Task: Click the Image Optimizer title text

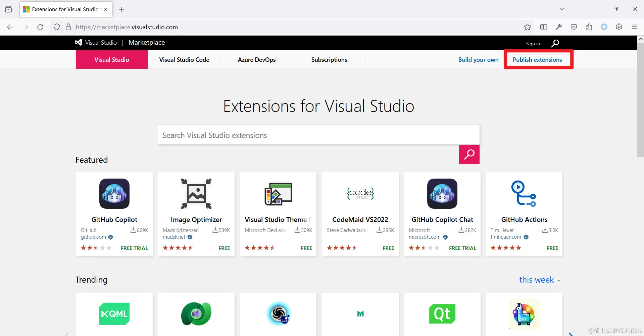Action: coord(196,220)
